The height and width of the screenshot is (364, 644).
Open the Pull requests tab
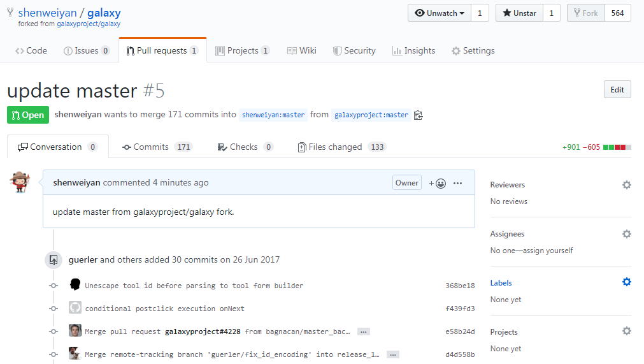tap(162, 50)
